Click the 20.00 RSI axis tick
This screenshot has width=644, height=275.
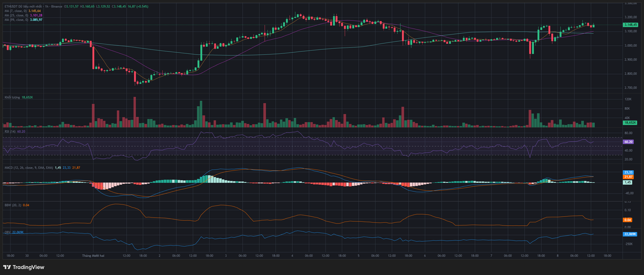[628, 159]
